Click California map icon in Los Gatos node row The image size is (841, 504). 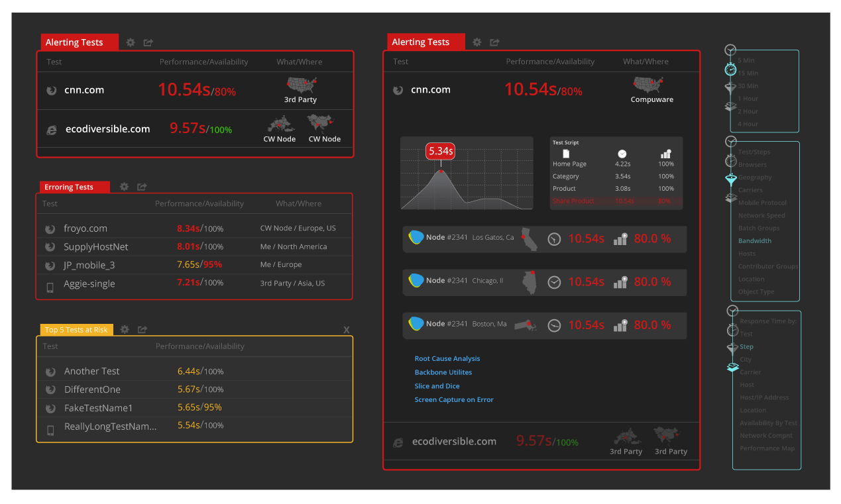coord(529,238)
